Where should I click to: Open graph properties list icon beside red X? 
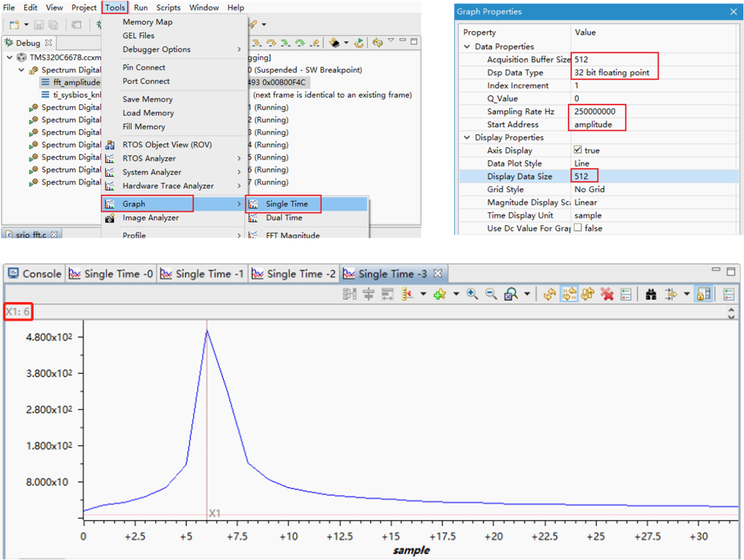point(626,294)
